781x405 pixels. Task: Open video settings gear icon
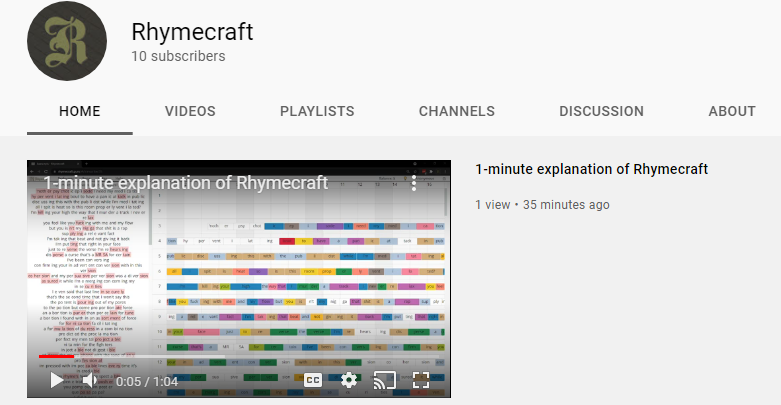349,381
